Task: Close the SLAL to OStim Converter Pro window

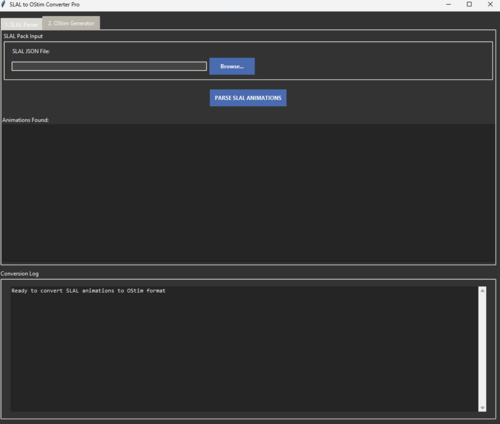Action: [x=490, y=4]
